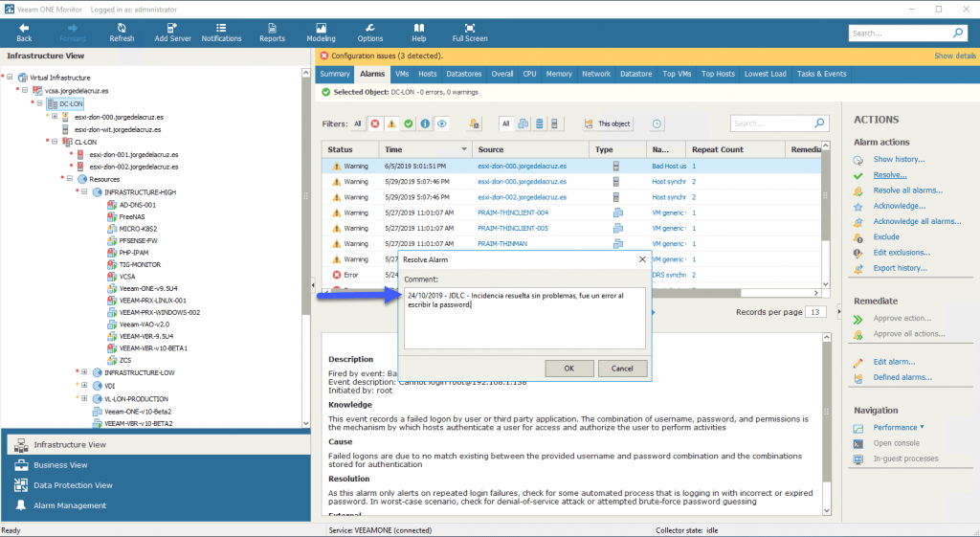This screenshot has width=980, height=537.
Task: Expand esxi-zlon-000.jorgedelacruz.es tree node
Action: click(x=55, y=116)
